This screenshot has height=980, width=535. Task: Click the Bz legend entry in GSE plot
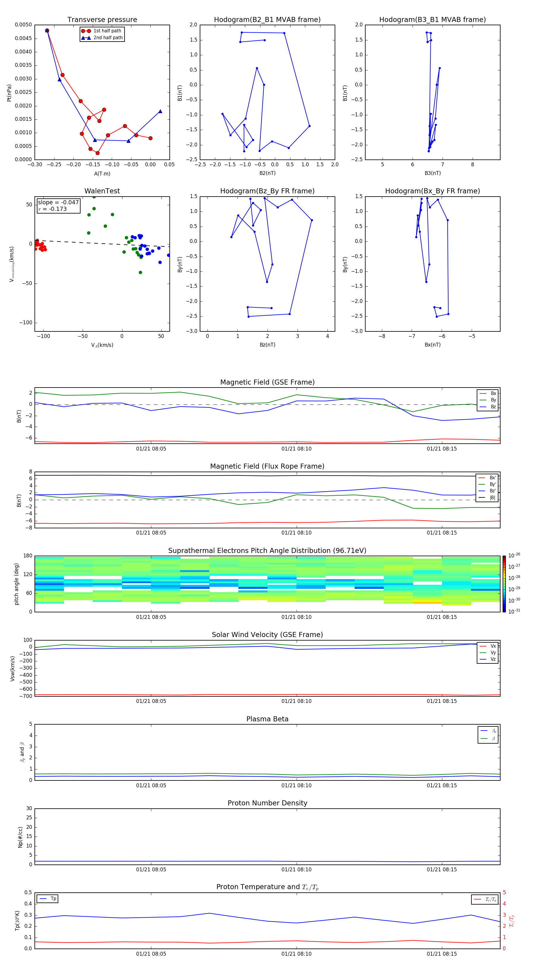coord(488,407)
